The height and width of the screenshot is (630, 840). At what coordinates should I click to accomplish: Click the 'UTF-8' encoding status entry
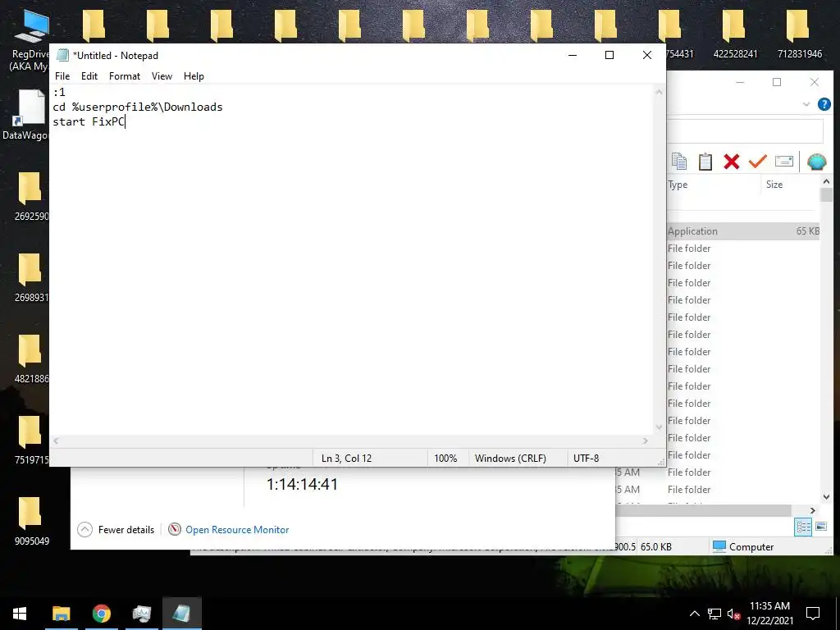click(586, 458)
